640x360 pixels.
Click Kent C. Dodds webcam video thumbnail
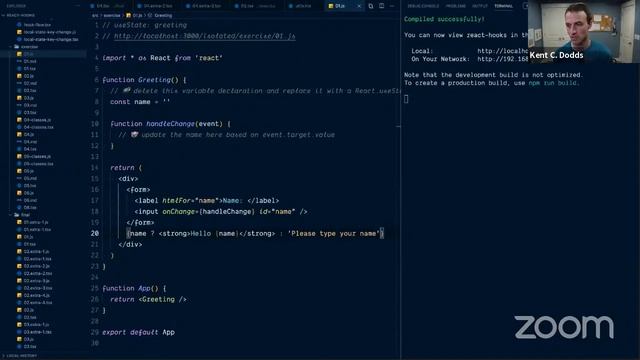[x=584, y=31]
